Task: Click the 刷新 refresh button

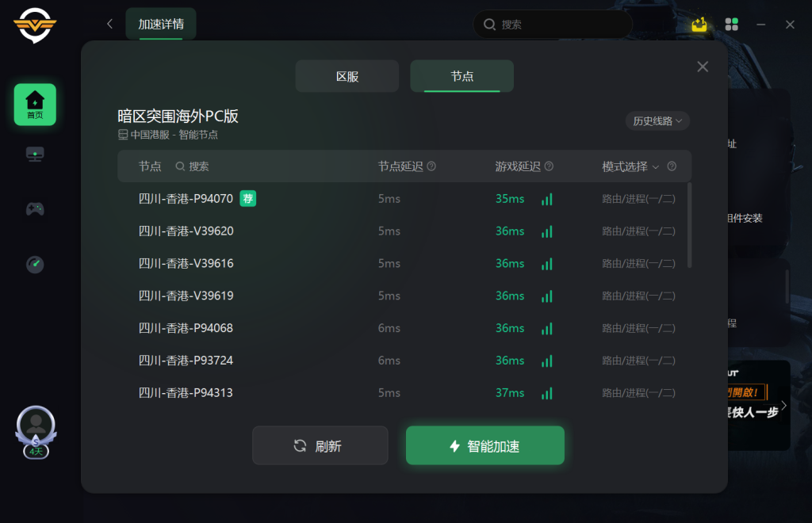Action: [320, 445]
